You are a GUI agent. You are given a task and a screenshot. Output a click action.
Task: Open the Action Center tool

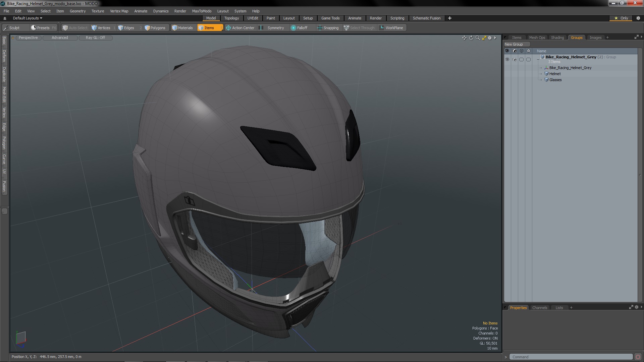pos(240,28)
